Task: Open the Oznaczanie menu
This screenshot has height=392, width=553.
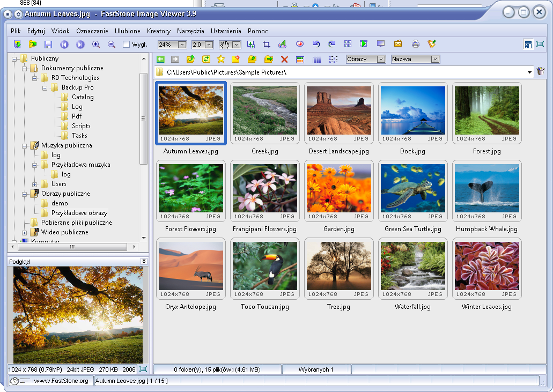Action: pyautogui.click(x=92, y=31)
